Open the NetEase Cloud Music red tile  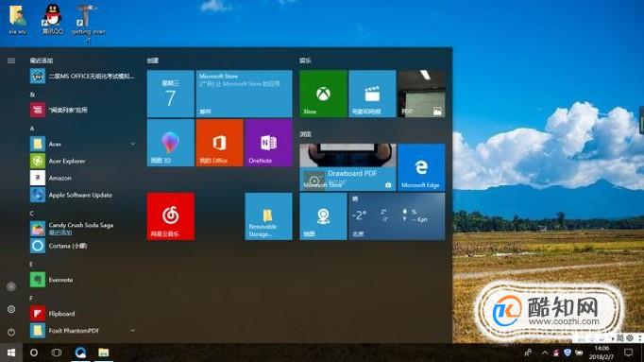point(171,216)
